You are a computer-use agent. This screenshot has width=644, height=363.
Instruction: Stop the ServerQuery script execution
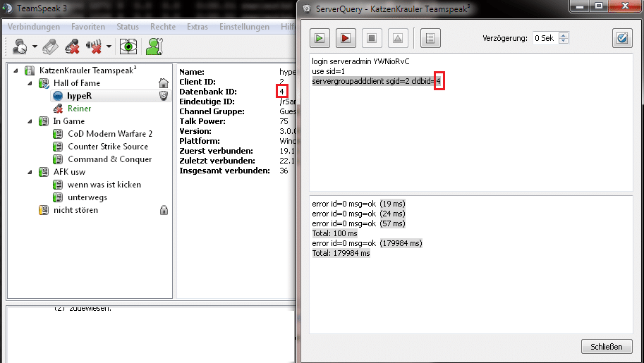click(372, 38)
